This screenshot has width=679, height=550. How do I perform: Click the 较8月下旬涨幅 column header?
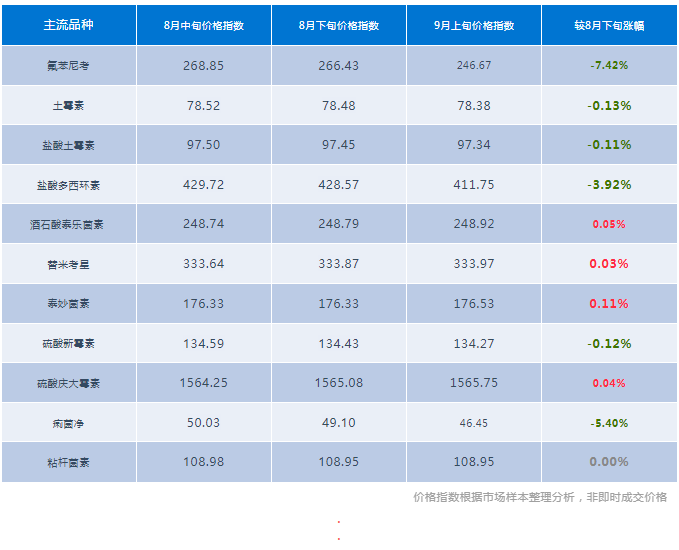(x=609, y=25)
